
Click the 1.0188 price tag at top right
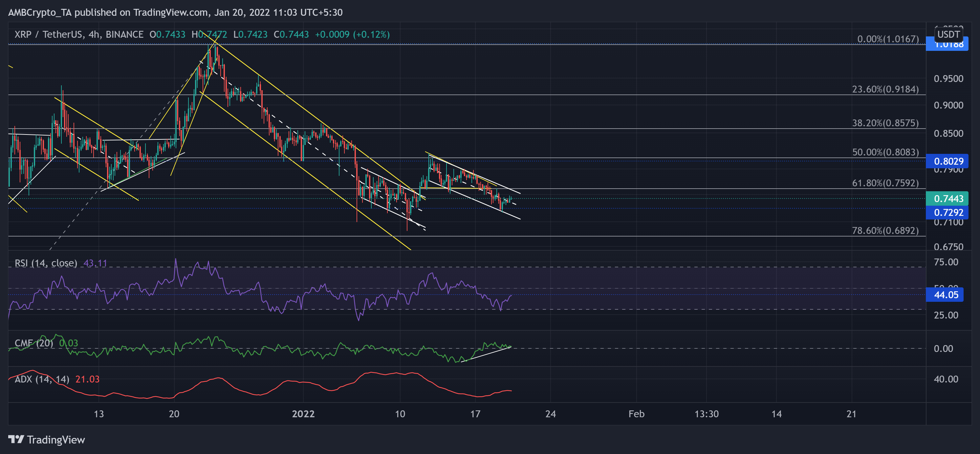pyautogui.click(x=947, y=44)
